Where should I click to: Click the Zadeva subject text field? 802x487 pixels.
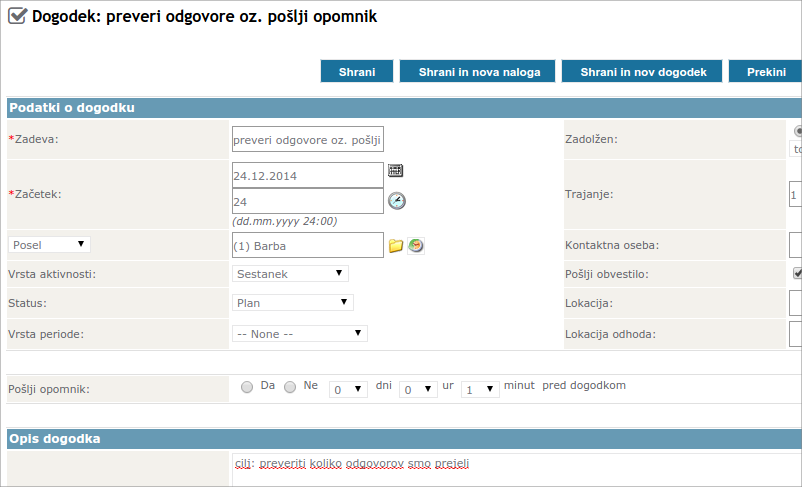coord(307,139)
